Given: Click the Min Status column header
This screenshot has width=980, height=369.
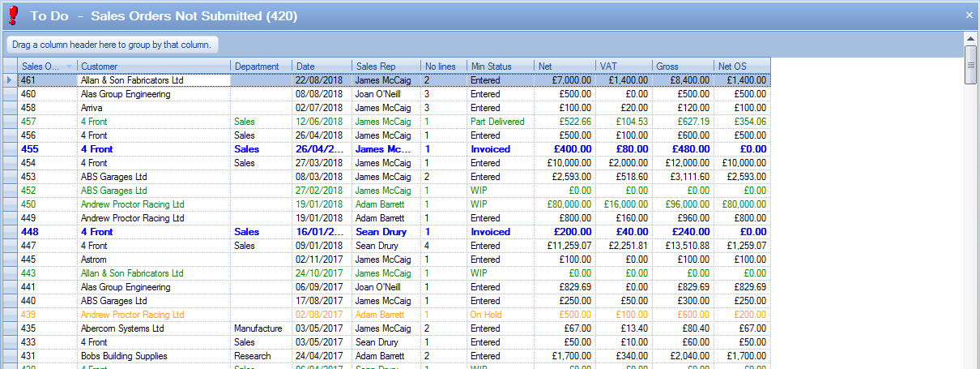Looking at the screenshot, I should coord(500,67).
